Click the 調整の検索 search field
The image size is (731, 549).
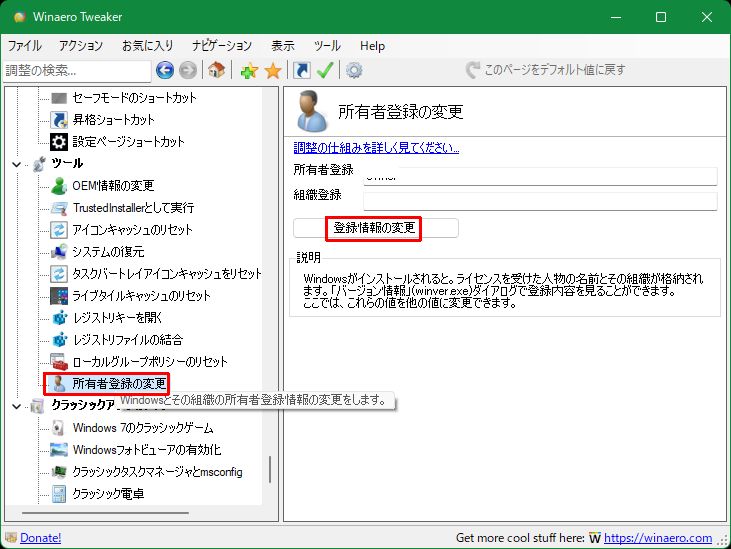(x=77, y=71)
